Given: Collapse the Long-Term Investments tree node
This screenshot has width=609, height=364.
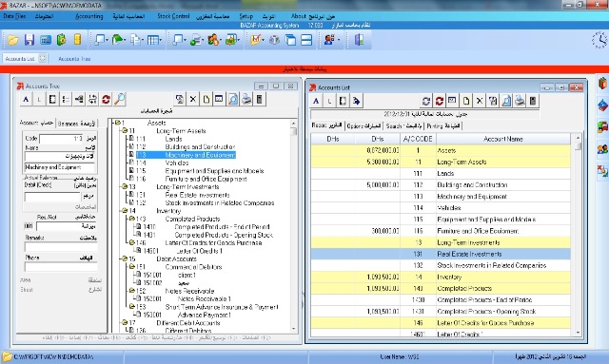Looking at the screenshot, I should pyautogui.click(x=125, y=186).
